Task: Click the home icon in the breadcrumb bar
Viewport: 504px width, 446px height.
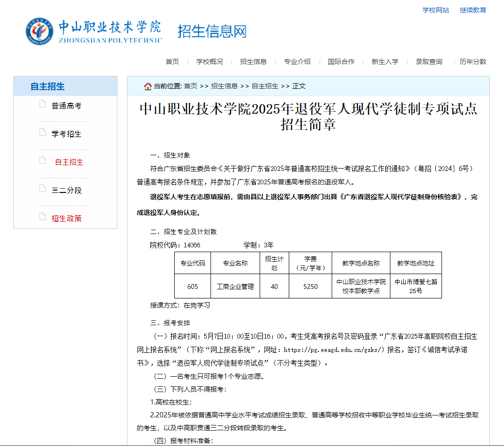Action: [x=147, y=86]
